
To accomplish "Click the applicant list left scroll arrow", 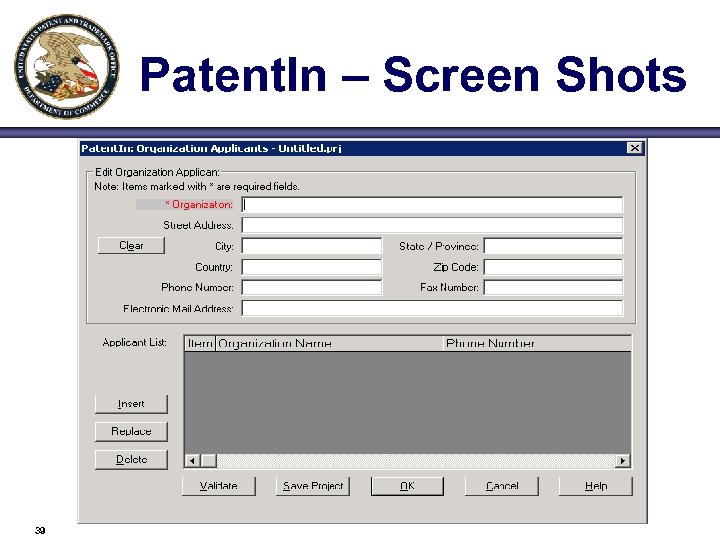I will (192, 461).
